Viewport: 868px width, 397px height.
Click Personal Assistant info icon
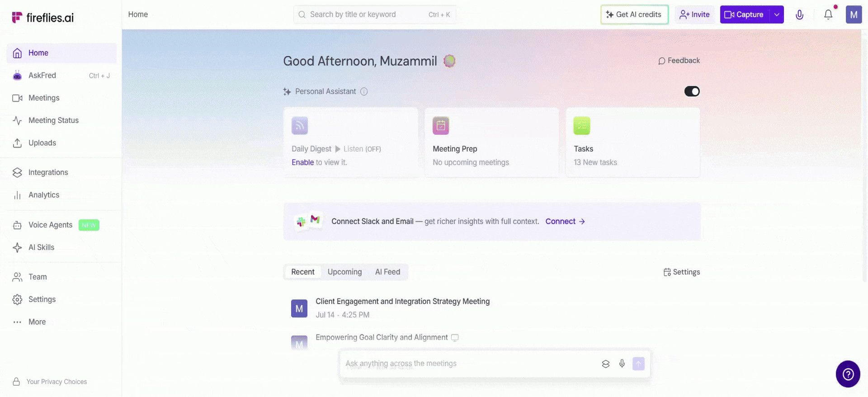[x=364, y=91]
